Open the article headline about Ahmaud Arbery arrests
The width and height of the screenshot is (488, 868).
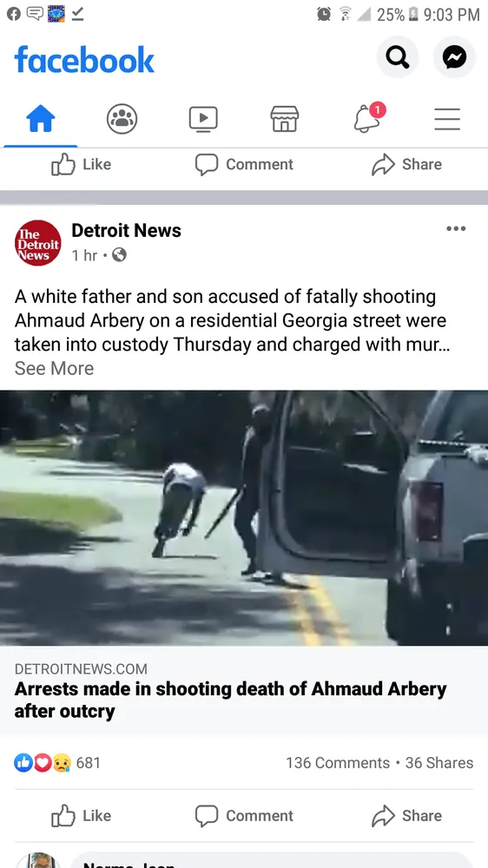point(230,700)
